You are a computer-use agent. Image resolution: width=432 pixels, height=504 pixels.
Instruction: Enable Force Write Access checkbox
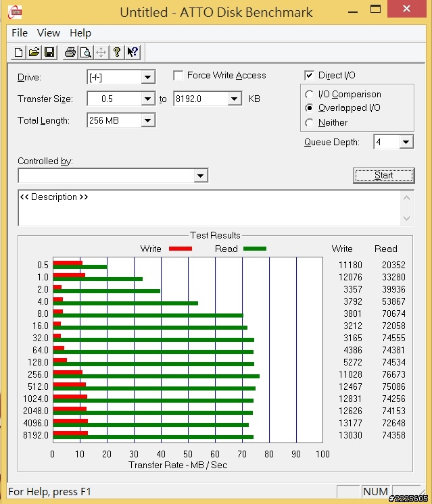tap(178, 76)
